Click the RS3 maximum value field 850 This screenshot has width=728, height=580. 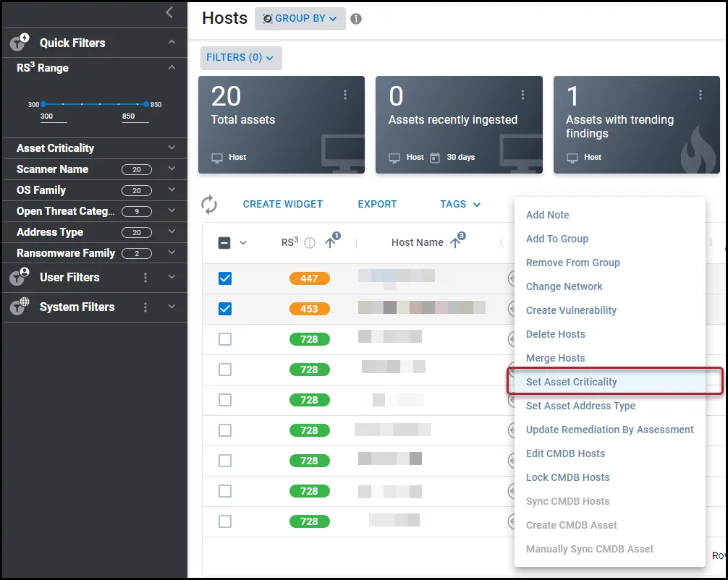[135, 117]
